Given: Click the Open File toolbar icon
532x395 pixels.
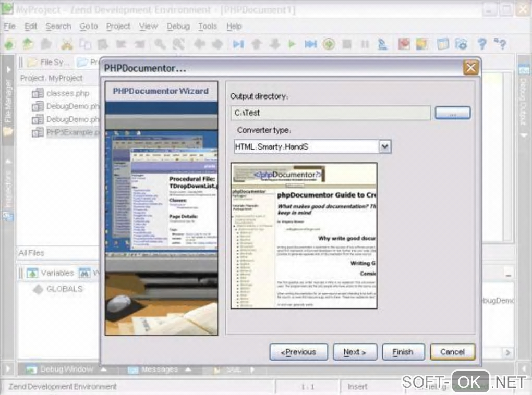Looking at the screenshot, I should [x=28, y=44].
